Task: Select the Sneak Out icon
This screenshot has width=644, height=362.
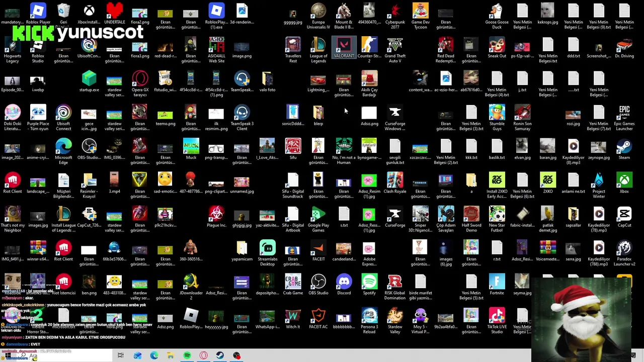Action: [x=497, y=48]
